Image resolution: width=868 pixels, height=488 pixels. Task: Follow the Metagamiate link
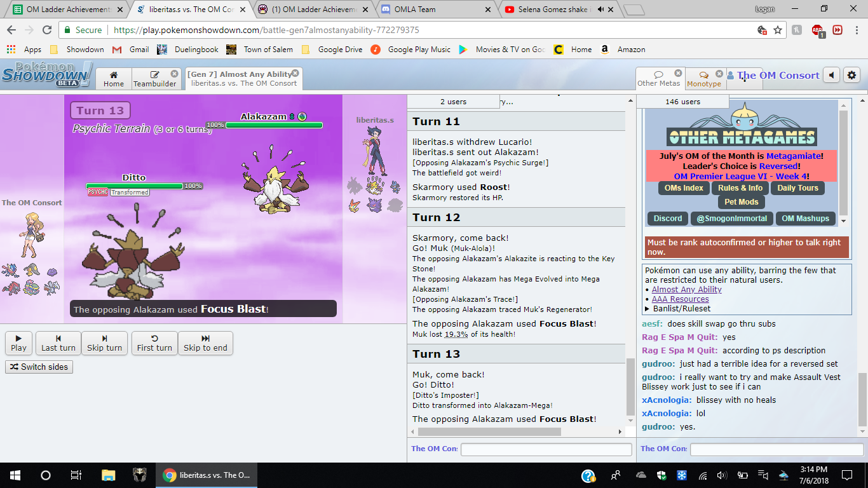point(794,156)
